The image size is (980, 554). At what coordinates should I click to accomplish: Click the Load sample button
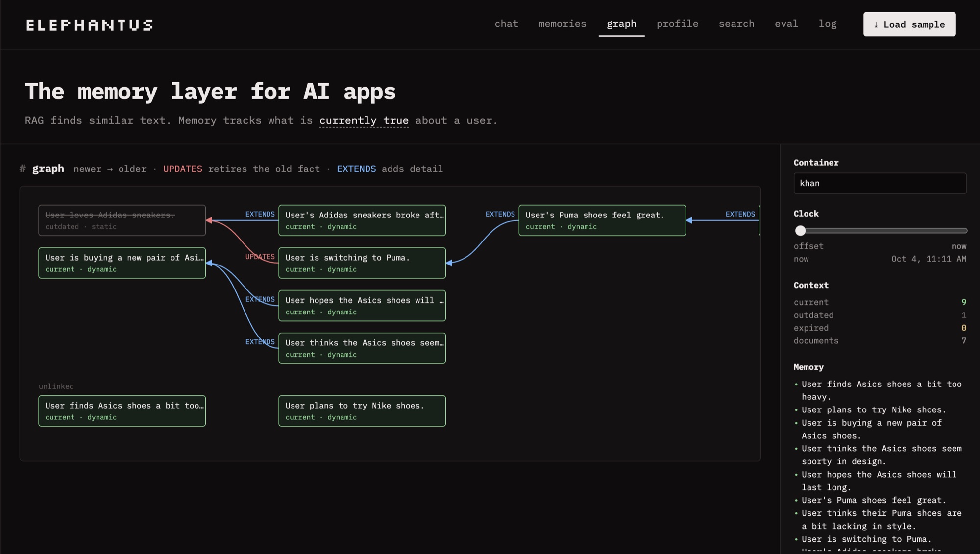(x=909, y=24)
